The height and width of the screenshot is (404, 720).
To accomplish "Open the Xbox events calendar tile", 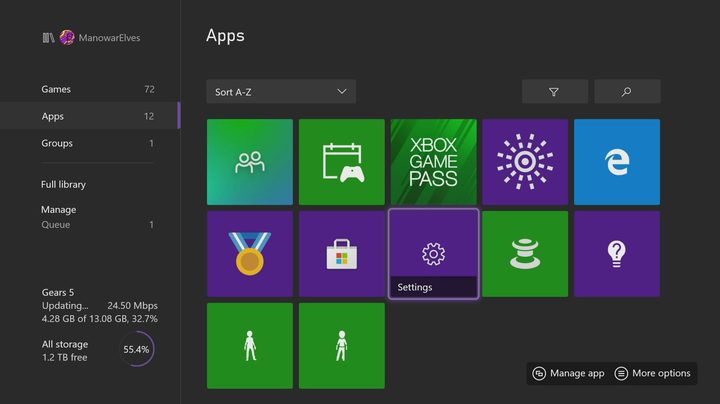I will pyautogui.click(x=342, y=162).
